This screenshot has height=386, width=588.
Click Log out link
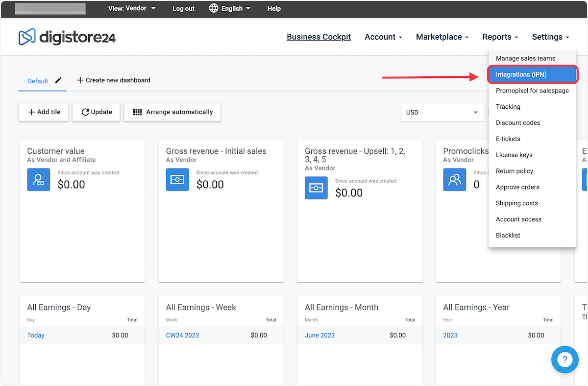[183, 9]
